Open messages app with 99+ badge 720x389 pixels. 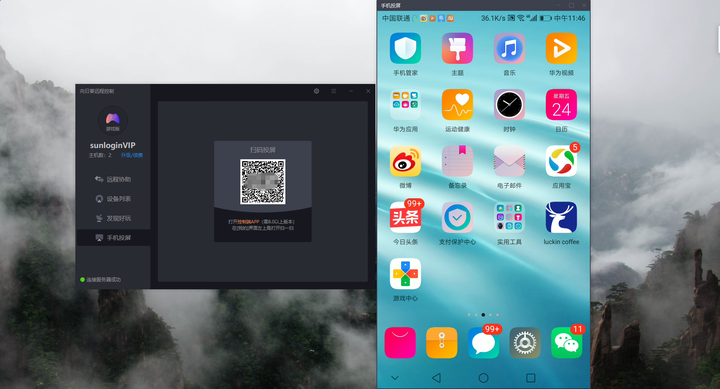[x=484, y=343]
